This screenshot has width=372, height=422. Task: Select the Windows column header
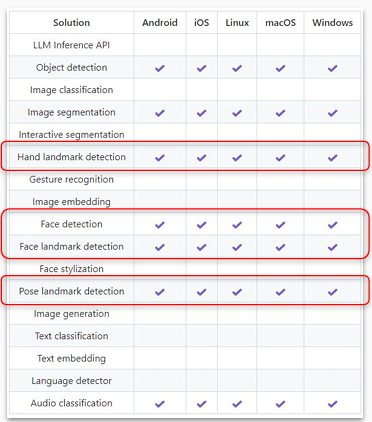(332, 23)
